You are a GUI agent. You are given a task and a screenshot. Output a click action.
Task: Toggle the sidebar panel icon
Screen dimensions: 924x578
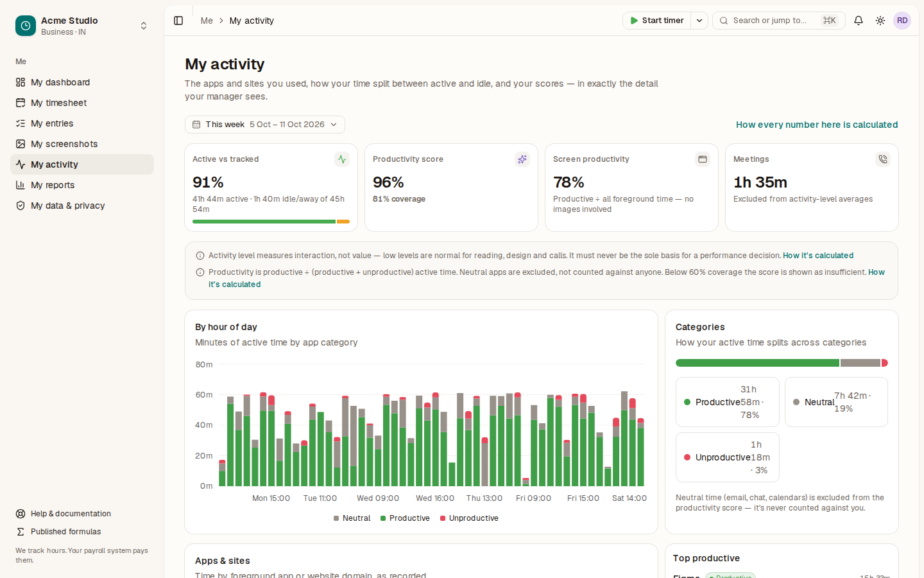click(178, 21)
